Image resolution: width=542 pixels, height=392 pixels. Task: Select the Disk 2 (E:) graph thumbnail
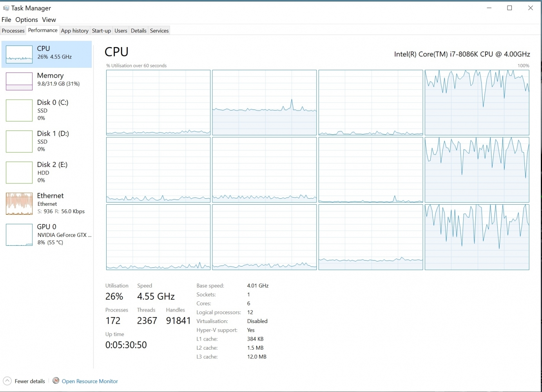(x=19, y=172)
